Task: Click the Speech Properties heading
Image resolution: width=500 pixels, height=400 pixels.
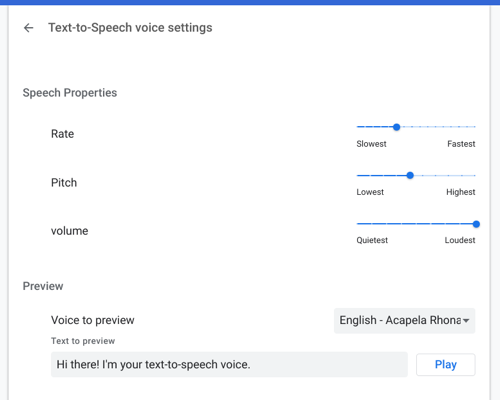Action: coord(70,93)
